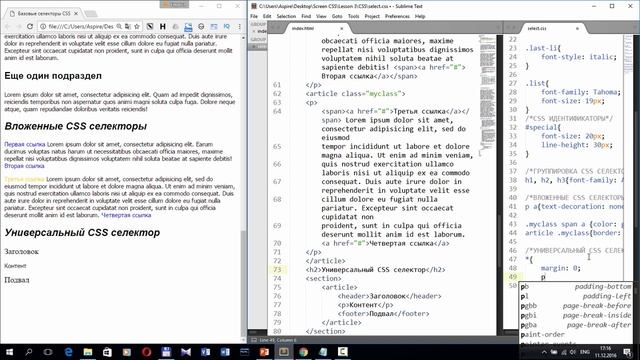
Task: Click the zoom magnifier in address bar
Action: (119, 26)
